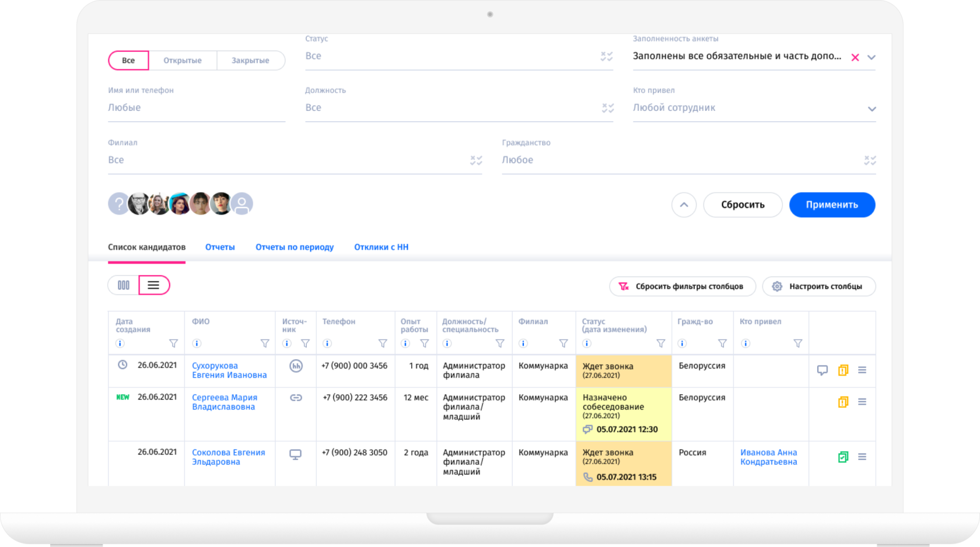Open row menu for Соколова
980x547 pixels.
point(862,457)
